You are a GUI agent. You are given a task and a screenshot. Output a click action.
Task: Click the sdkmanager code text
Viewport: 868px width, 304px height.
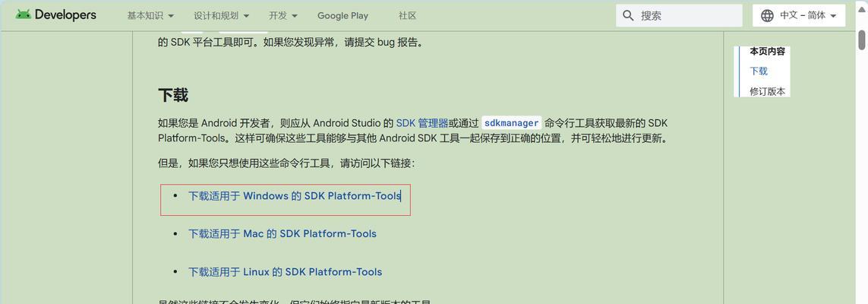512,123
